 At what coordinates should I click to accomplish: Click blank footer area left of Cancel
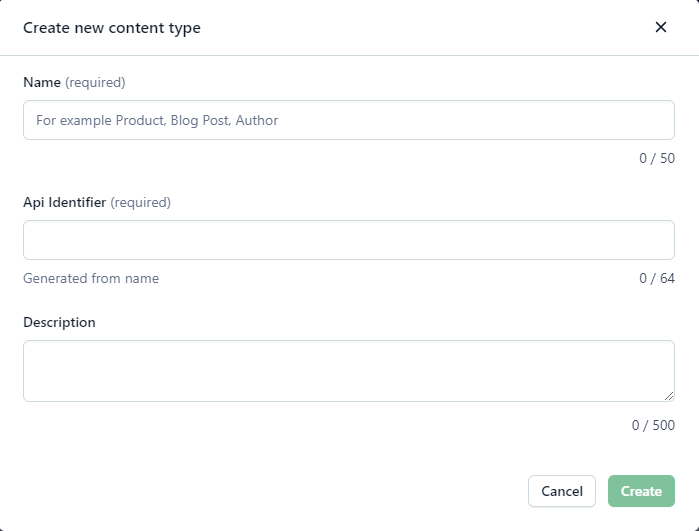point(270,491)
